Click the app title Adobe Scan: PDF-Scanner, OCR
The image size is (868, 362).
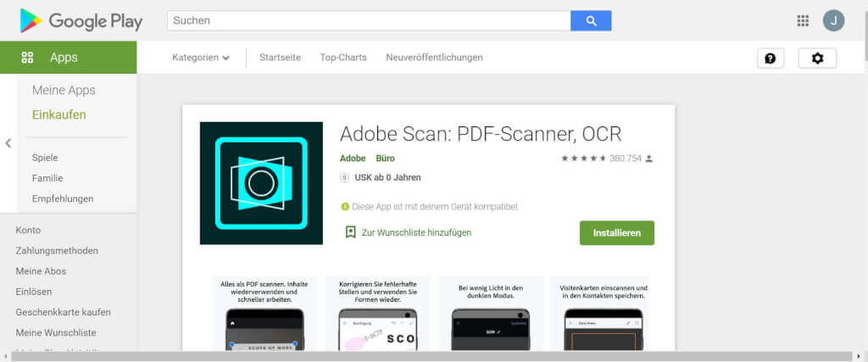tap(481, 134)
